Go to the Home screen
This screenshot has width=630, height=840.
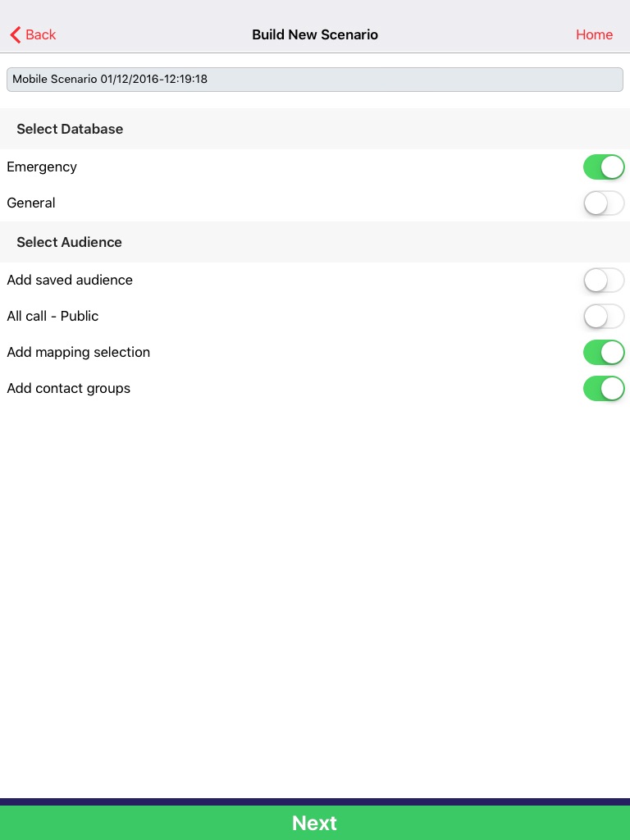(x=594, y=34)
